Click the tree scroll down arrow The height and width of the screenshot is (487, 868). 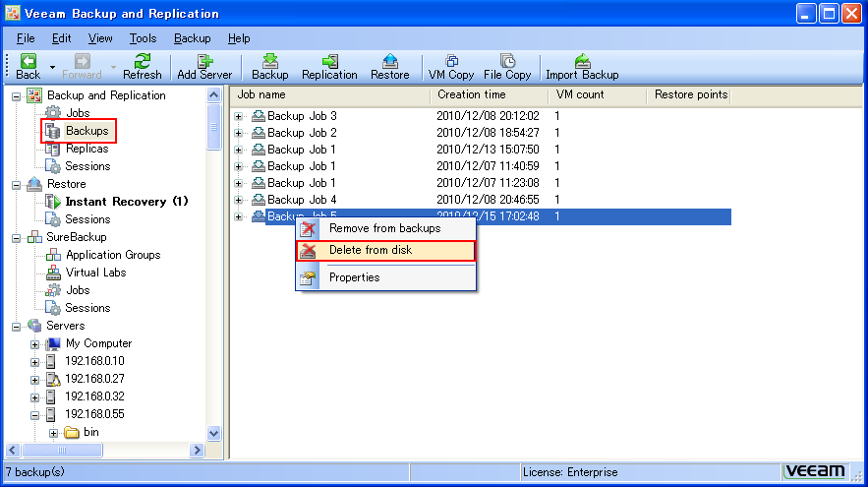pos(213,433)
